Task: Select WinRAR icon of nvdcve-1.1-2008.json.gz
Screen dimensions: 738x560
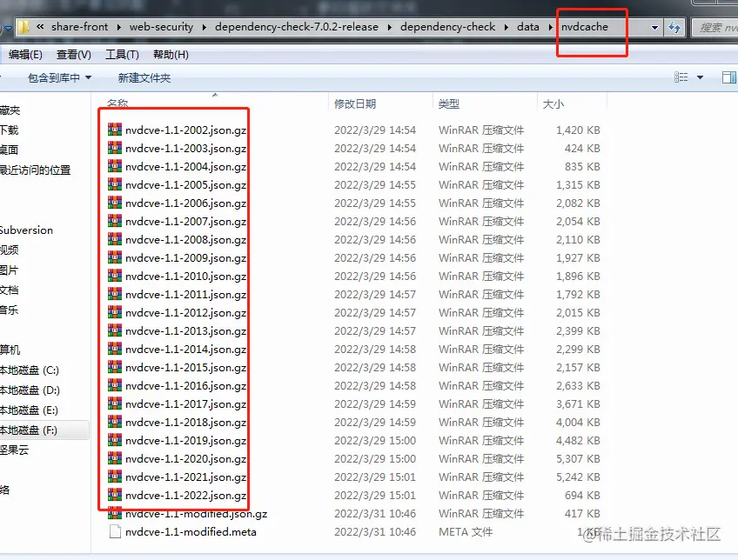Action: 115,239
